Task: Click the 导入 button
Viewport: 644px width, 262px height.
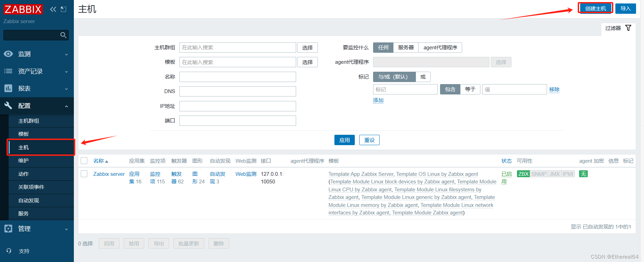Action: tap(625, 8)
